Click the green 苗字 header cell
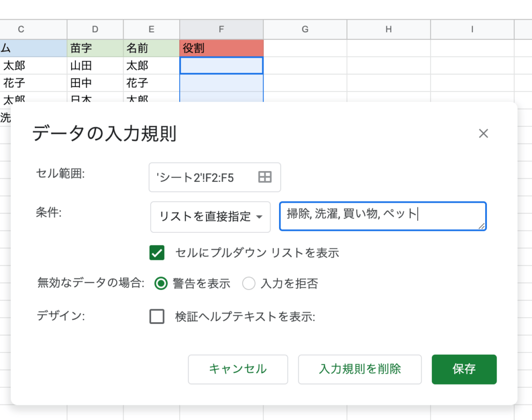Screen dimensions: 532x420 [x=95, y=48]
